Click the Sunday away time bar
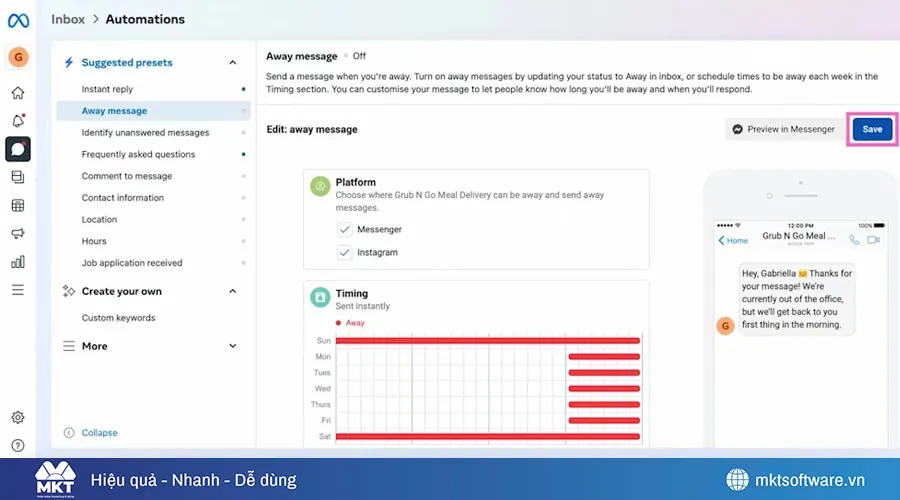 click(x=487, y=341)
